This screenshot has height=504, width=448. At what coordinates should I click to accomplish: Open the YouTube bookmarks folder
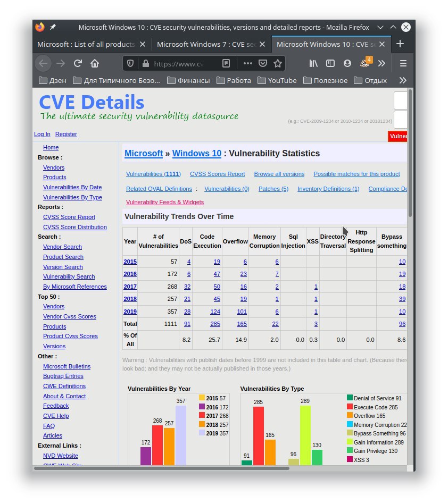coord(277,80)
